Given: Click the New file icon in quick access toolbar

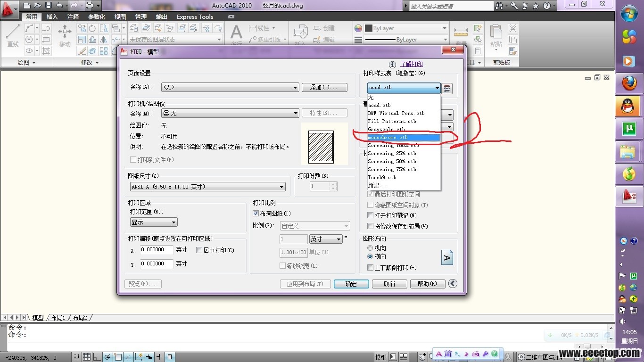Looking at the screenshot, I should (x=27, y=6).
